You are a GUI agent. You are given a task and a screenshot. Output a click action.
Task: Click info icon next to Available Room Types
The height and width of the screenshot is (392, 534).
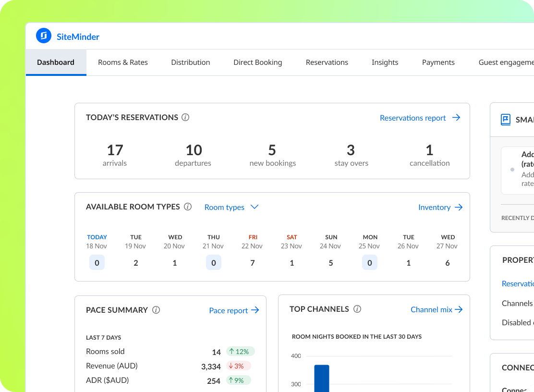(x=188, y=207)
